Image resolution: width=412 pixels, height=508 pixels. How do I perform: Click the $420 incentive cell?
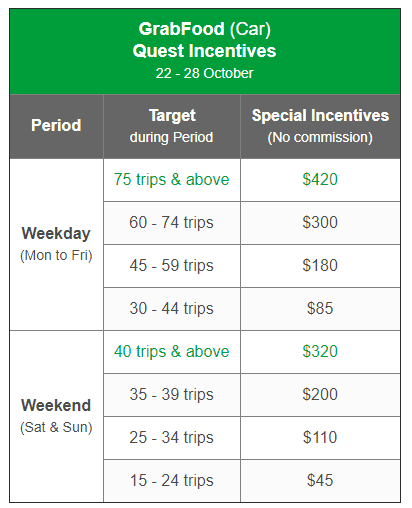(x=320, y=180)
